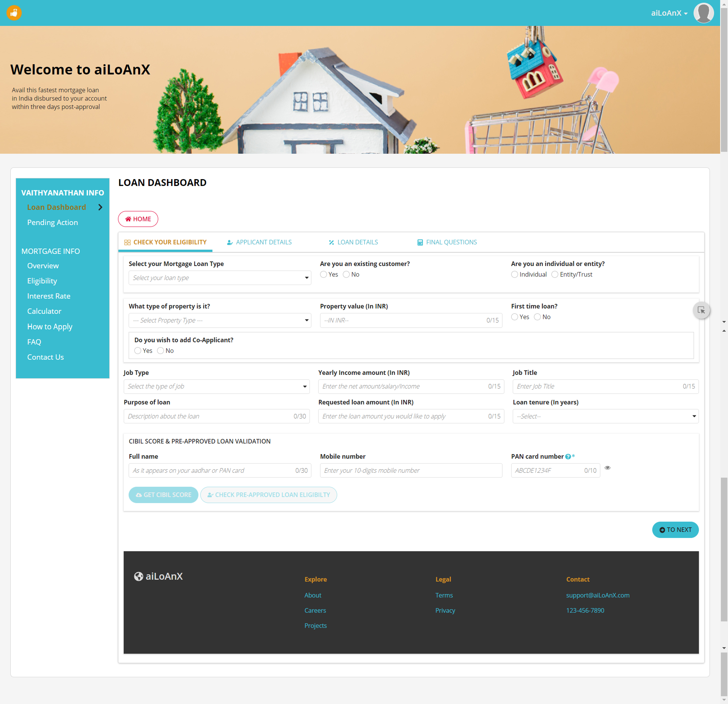Screen dimensions: 728x704
Task: Click the aiLoAnX globe footer logo
Action: [158, 576]
